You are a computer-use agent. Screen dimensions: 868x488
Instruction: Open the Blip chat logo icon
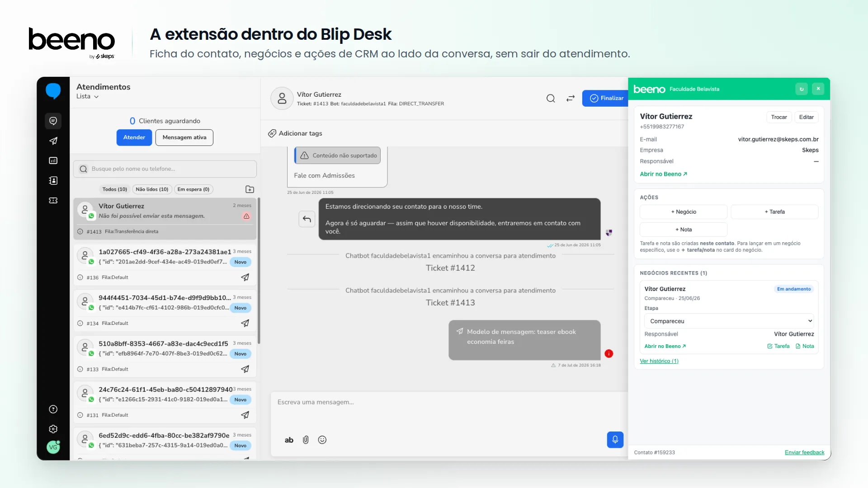tap(53, 91)
